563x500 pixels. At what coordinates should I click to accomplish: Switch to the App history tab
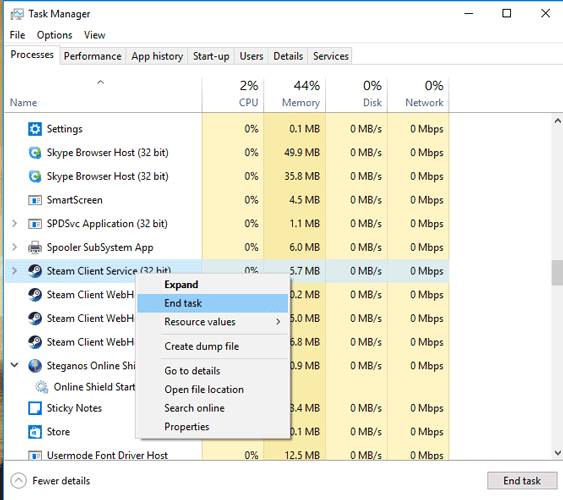tap(157, 56)
